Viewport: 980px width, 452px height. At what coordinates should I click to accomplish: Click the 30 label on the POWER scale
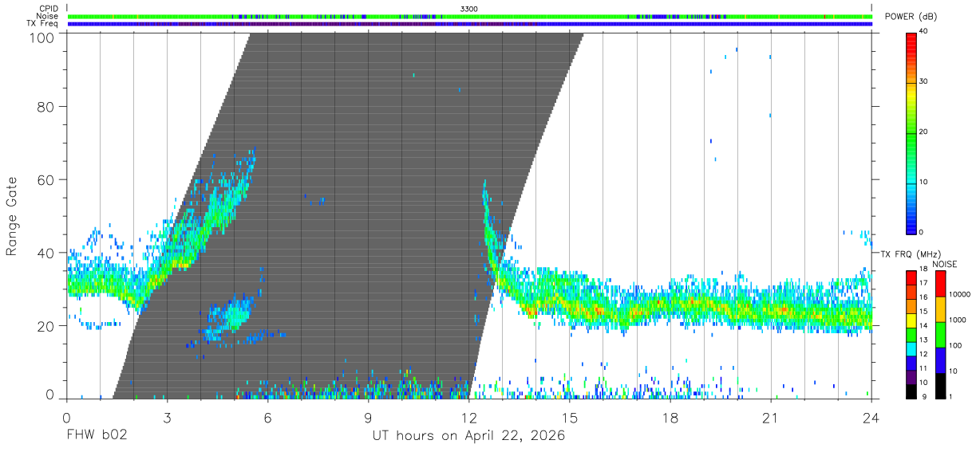point(925,82)
